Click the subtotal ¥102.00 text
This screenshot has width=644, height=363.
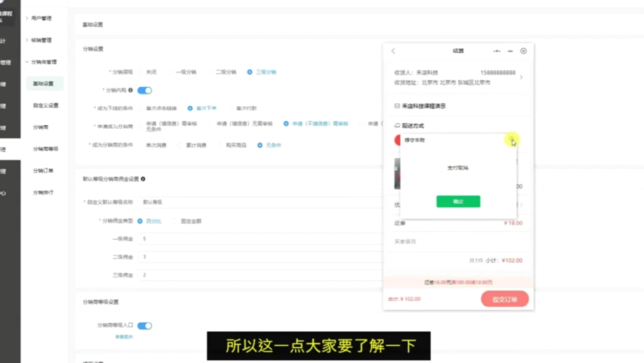(x=512, y=261)
